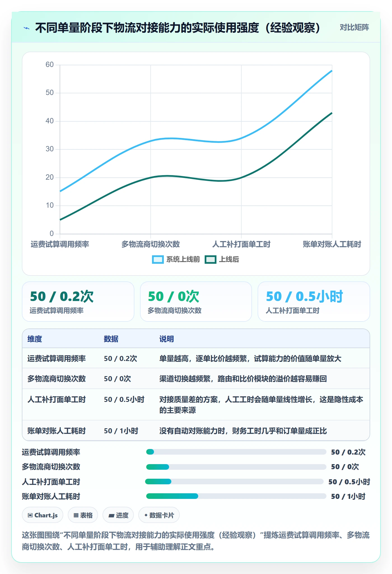Click the 50 / 1小时 table data cell
This screenshot has width=392, height=574.
pyautogui.click(x=121, y=431)
